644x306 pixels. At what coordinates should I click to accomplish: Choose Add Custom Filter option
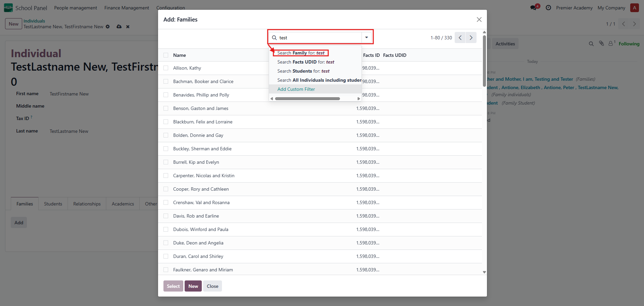(x=296, y=89)
